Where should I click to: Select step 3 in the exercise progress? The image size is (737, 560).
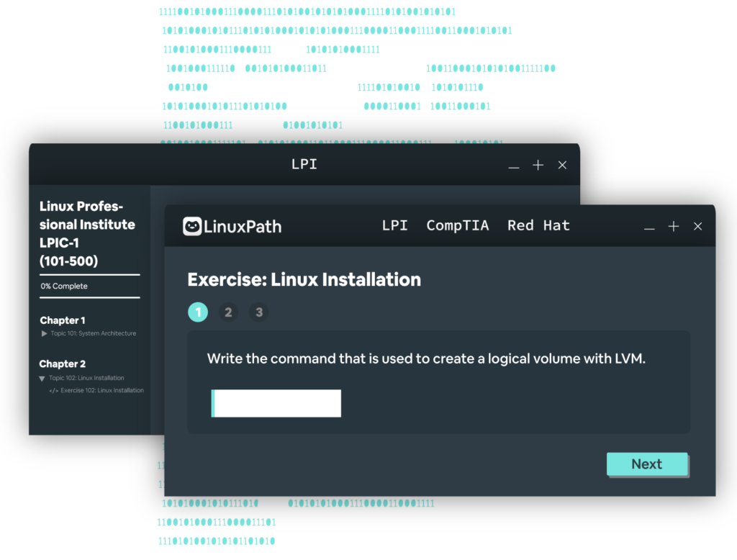[259, 312]
